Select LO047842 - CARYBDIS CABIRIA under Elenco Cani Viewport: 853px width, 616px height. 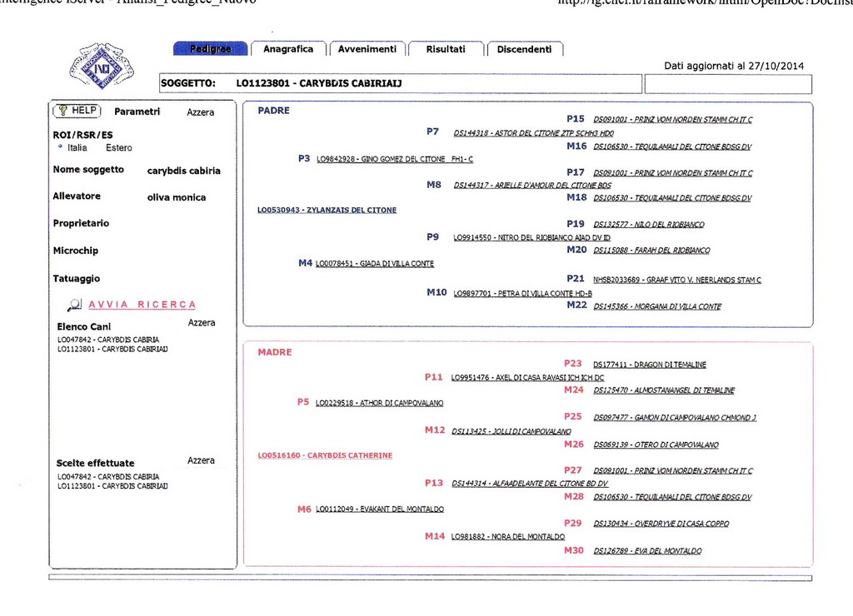[108, 340]
